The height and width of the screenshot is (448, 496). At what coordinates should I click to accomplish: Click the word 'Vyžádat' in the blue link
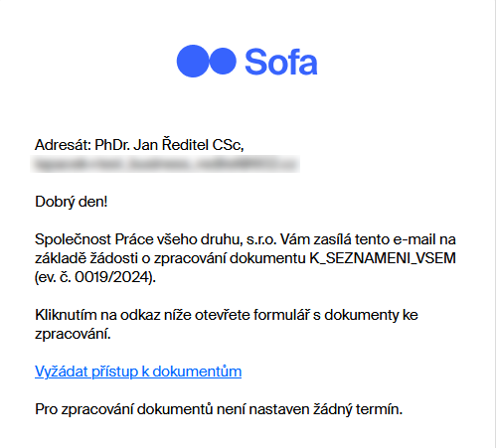coord(62,372)
